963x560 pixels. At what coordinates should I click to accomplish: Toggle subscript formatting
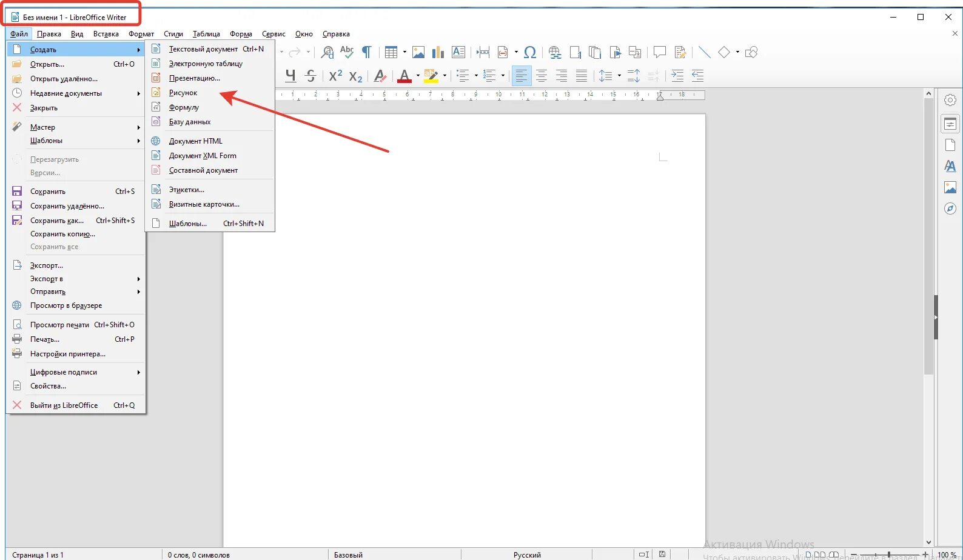coord(355,76)
